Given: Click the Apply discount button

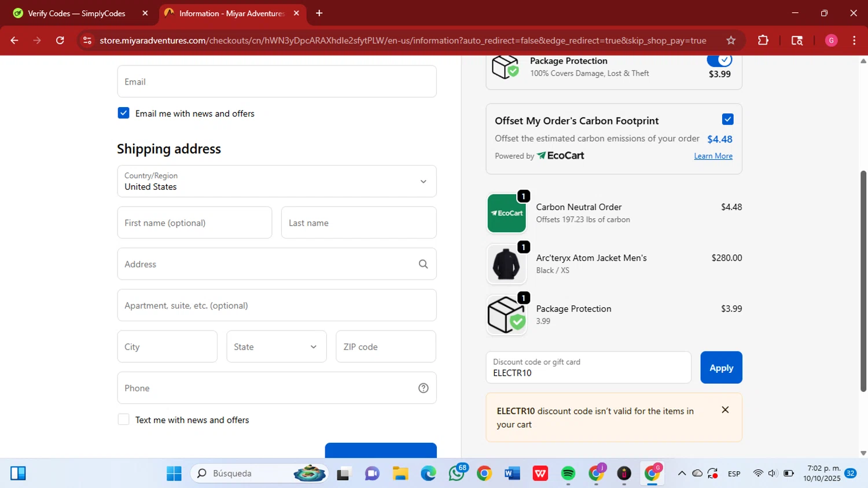Looking at the screenshot, I should 721,368.
